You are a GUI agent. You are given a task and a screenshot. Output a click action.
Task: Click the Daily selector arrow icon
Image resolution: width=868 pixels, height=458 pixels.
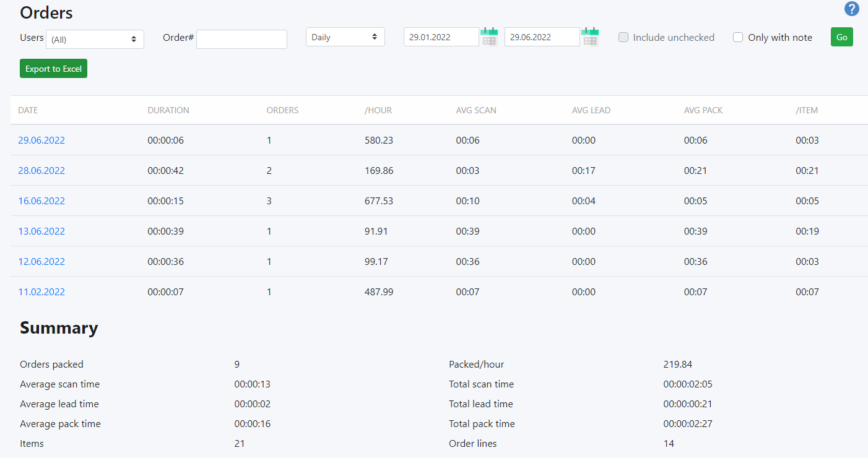[376, 37]
